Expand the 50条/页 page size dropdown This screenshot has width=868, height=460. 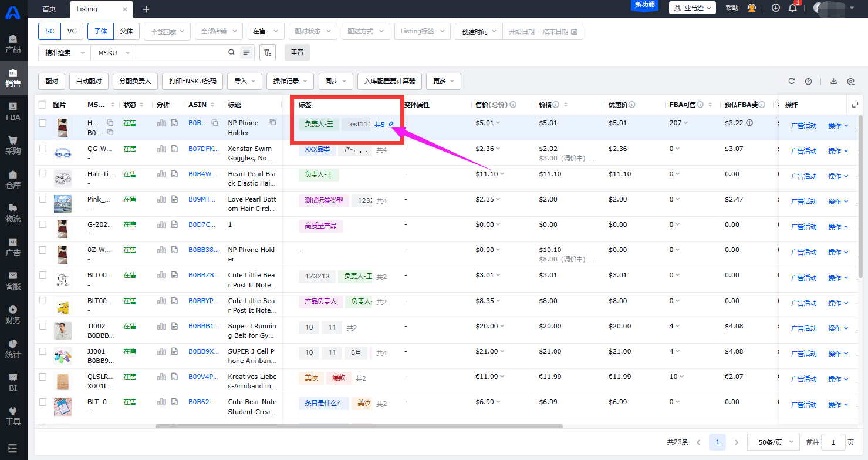774,442
